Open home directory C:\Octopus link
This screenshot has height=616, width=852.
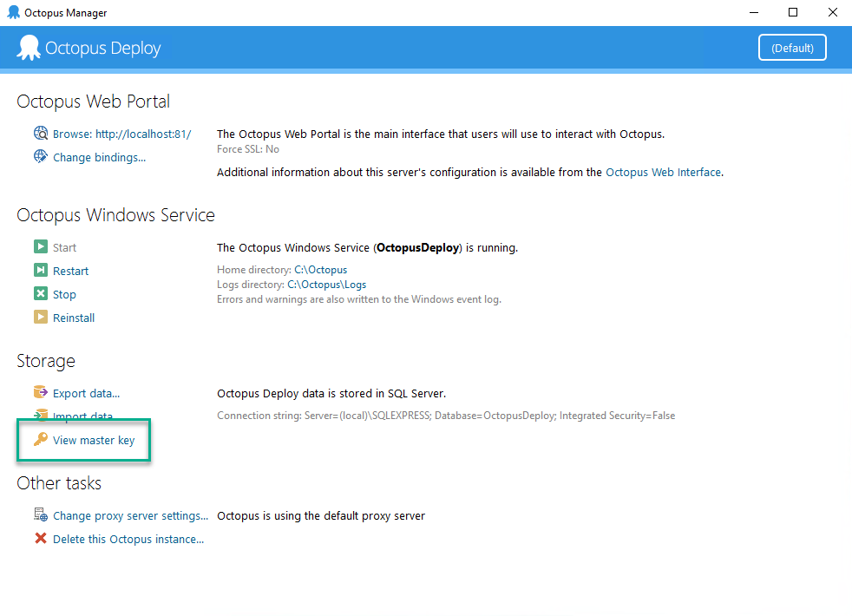[x=320, y=270]
